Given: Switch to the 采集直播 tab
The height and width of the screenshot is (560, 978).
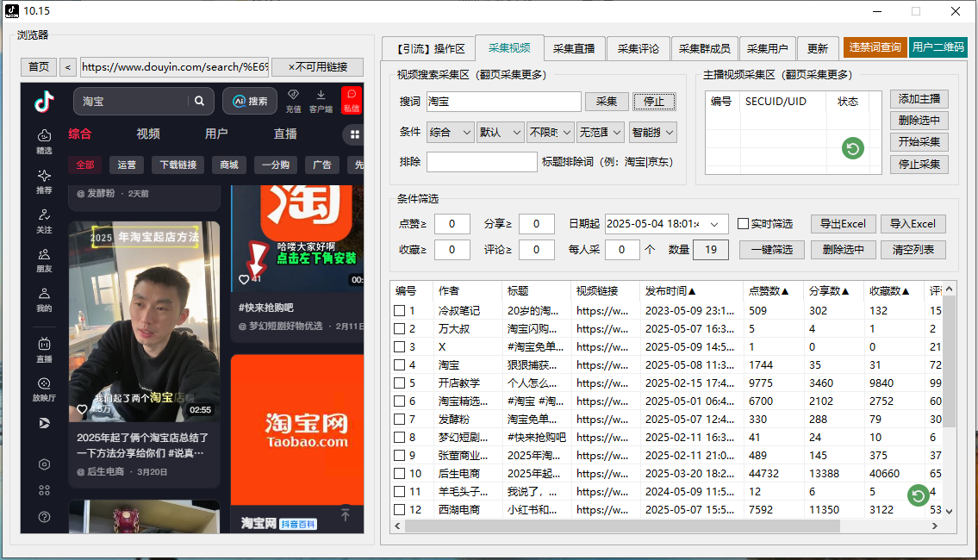Looking at the screenshot, I should tap(574, 49).
